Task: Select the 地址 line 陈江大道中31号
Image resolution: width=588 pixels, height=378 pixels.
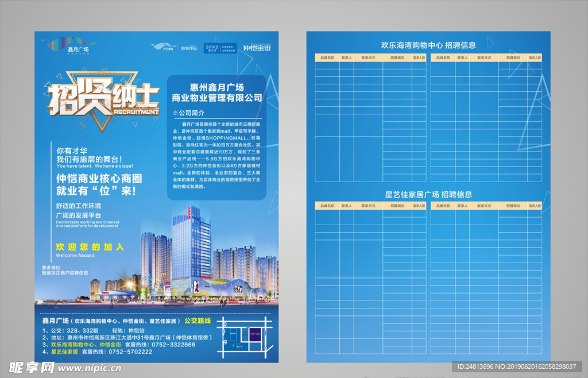Action: click(127, 338)
